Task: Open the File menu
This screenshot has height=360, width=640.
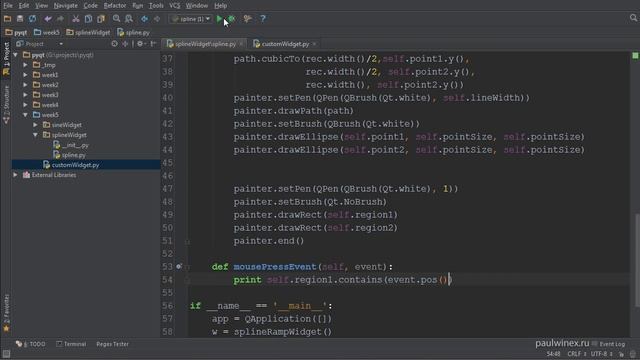Action: (8, 6)
